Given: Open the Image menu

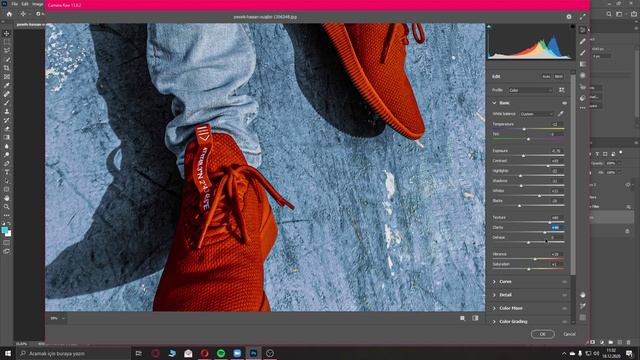Looking at the screenshot, I should point(38,4).
